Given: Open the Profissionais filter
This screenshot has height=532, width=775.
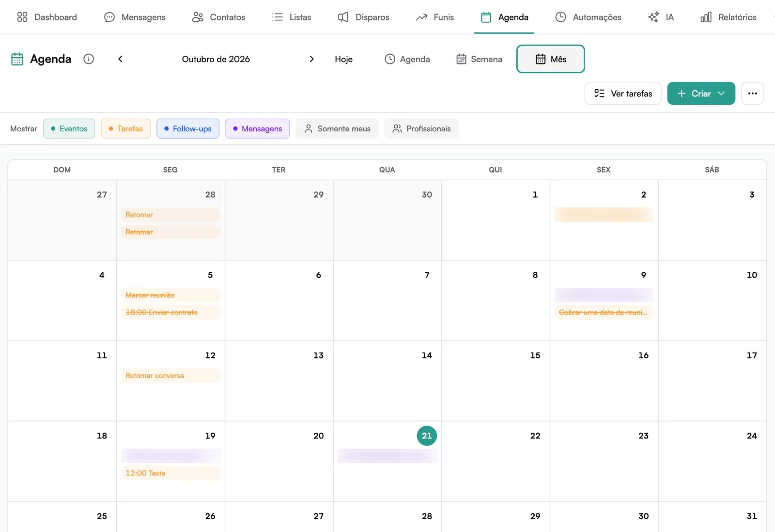Looking at the screenshot, I should [421, 128].
